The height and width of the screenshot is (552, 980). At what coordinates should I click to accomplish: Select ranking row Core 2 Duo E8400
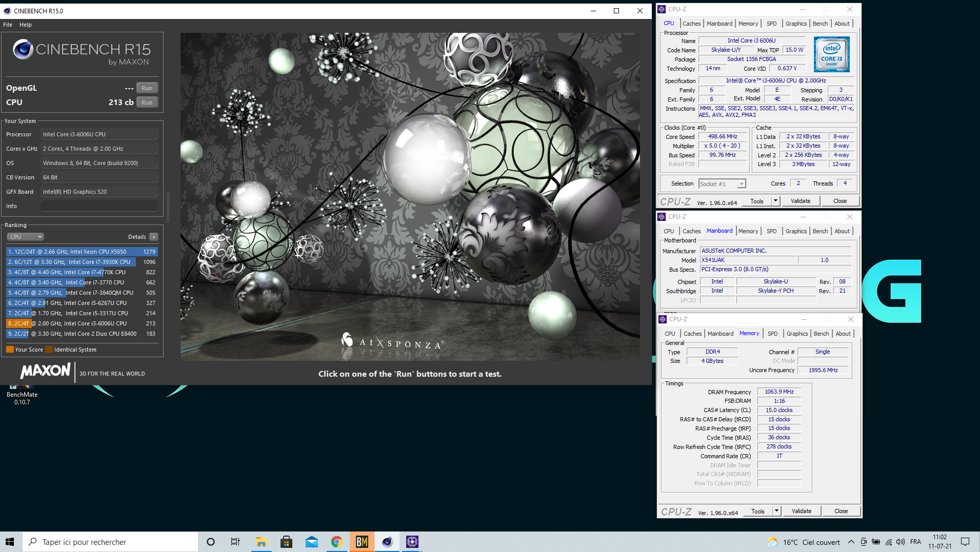pyautogui.click(x=82, y=334)
